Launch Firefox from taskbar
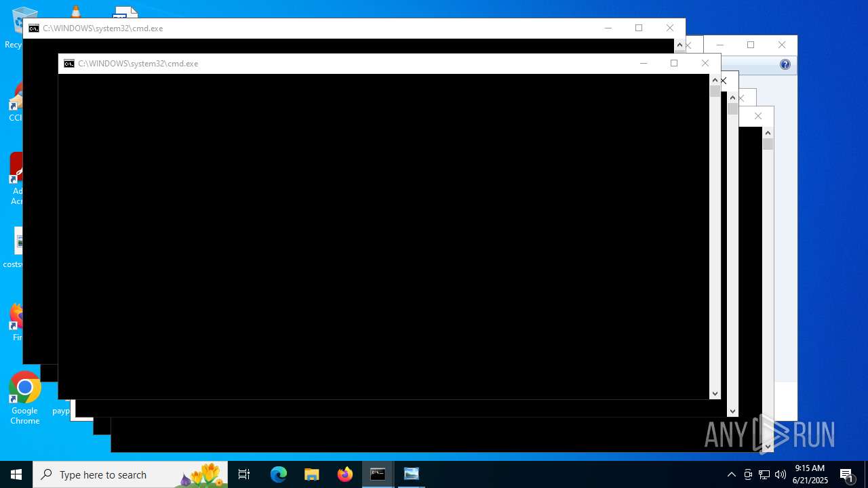 345,474
